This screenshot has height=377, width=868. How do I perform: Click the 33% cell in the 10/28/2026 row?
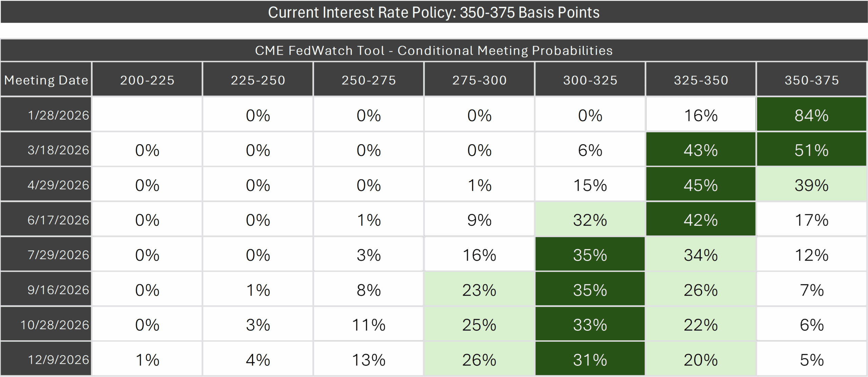pos(590,325)
